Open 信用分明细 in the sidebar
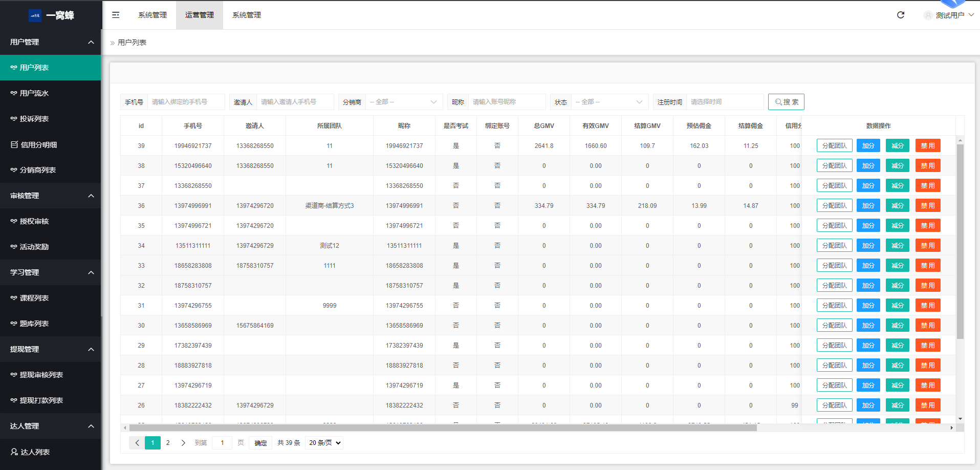Image resolution: width=980 pixels, height=470 pixels. [51, 144]
